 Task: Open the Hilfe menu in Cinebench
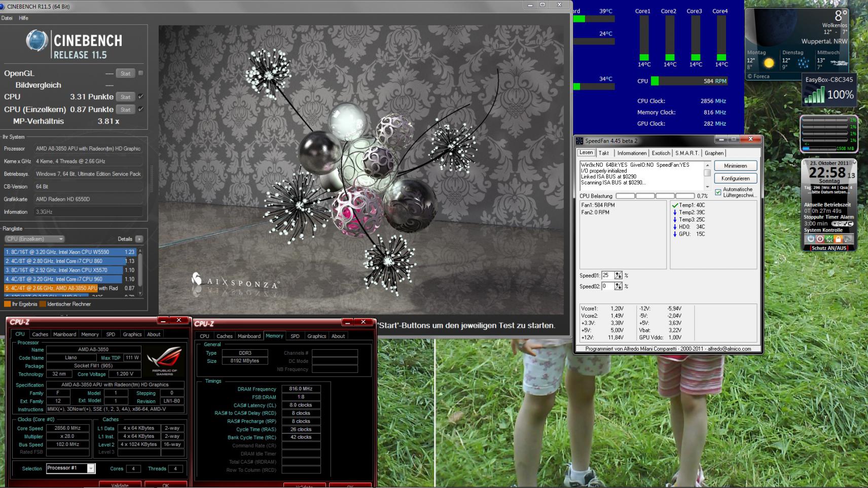(x=24, y=18)
